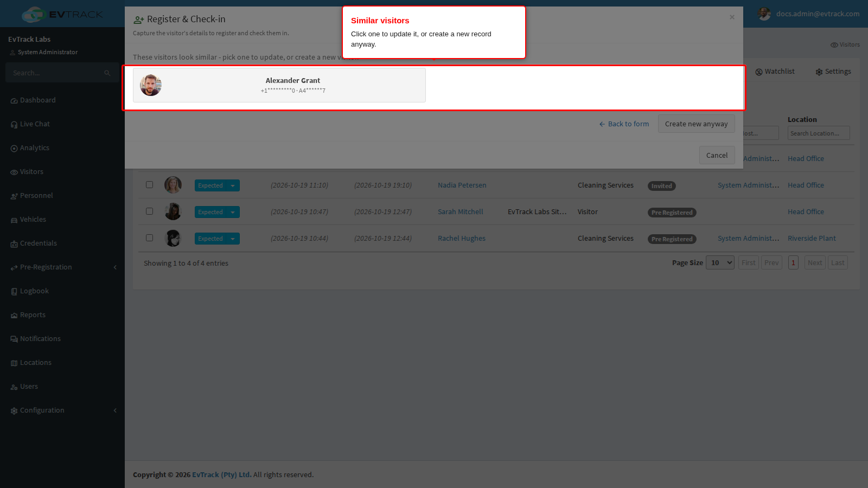Viewport: 868px width, 488px height.
Task: Cancel the Register & Check-in dialog
Action: click(x=717, y=155)
